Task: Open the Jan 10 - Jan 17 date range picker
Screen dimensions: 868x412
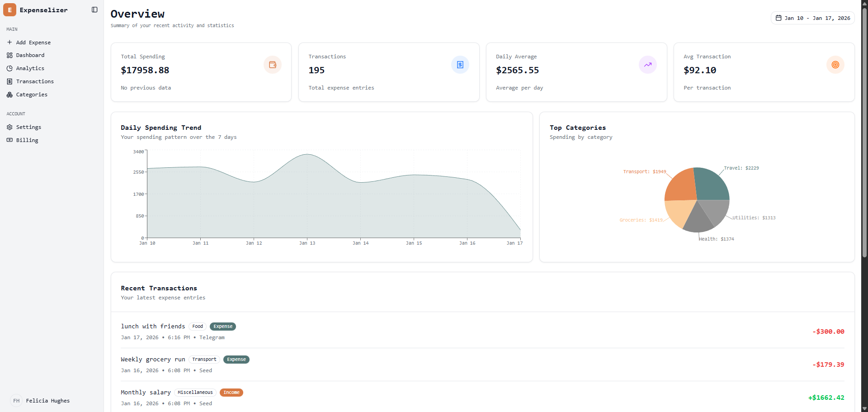Action: pos(812,18)
